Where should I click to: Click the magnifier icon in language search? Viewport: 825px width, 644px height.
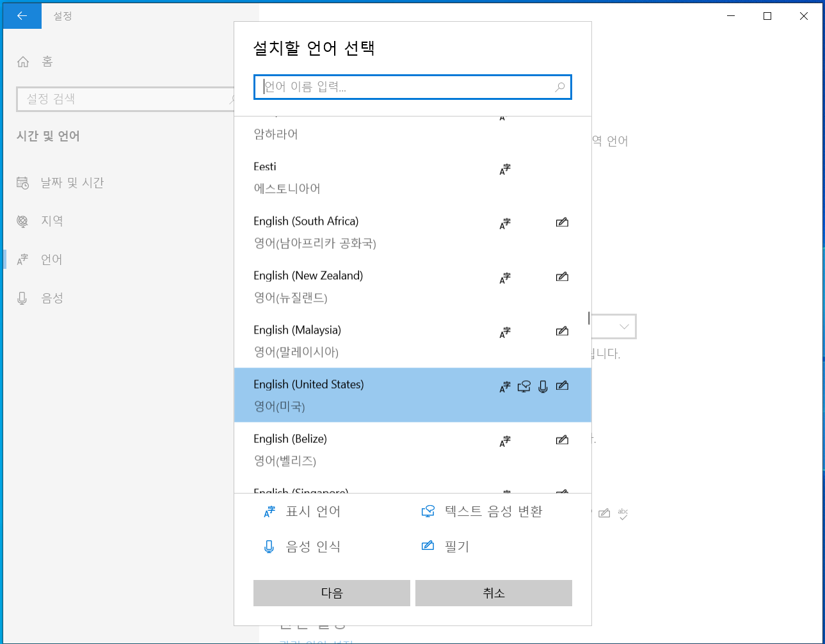pos(560,87)
